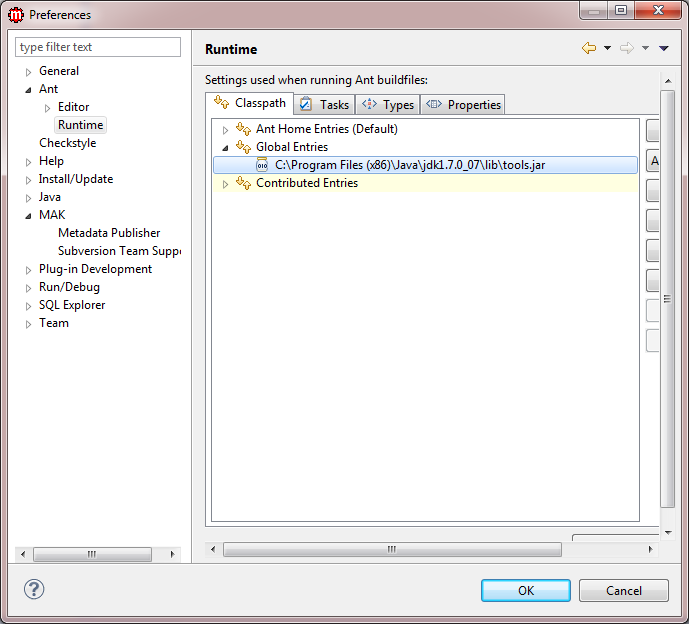Image resolution: width=689 pixels, height=624 pixels.
Task: Switch to the Types tab
Action: tap(388, 104)
